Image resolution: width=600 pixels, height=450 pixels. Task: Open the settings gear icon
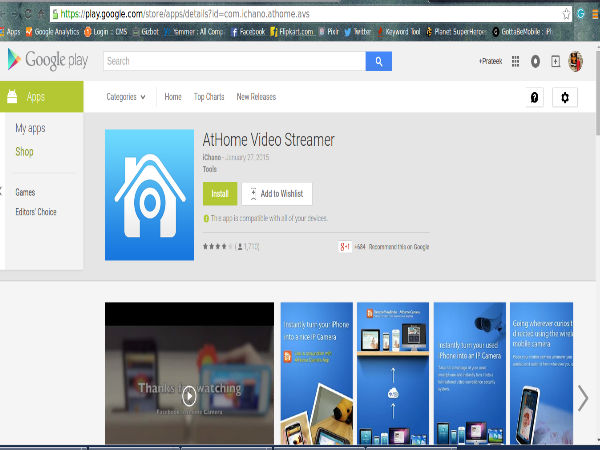pos(565,97)
